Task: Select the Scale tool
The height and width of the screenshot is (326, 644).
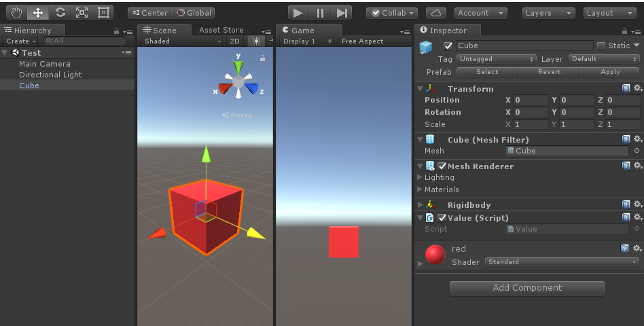Action: coord(82,13)
